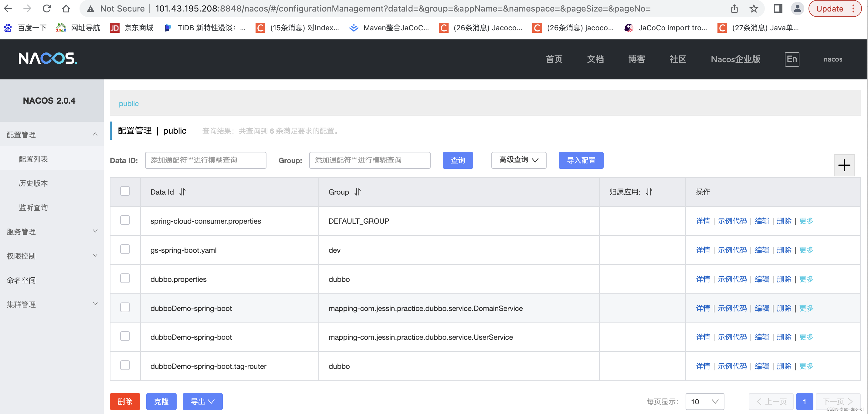The width and height of the screenshot is (868, 414).
Task: Sort table by Group column icon
Action: [x=358, y=192]
